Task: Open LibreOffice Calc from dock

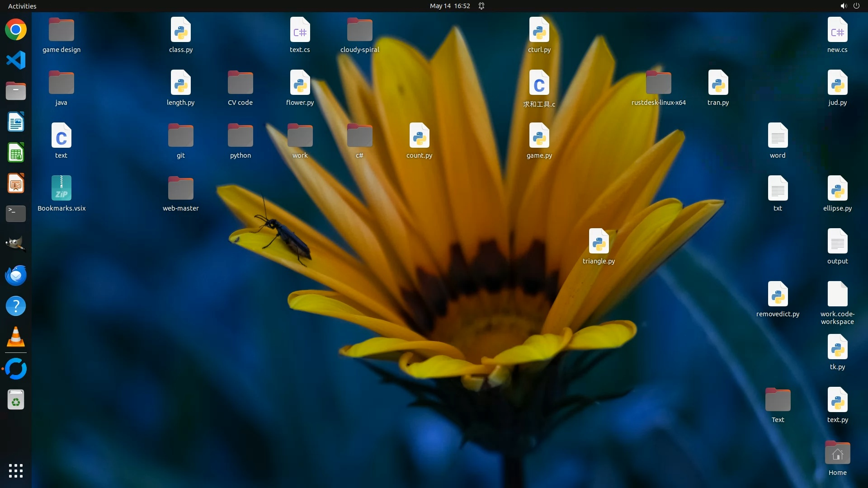Action: pyautogui.click(x=16, y=153)
